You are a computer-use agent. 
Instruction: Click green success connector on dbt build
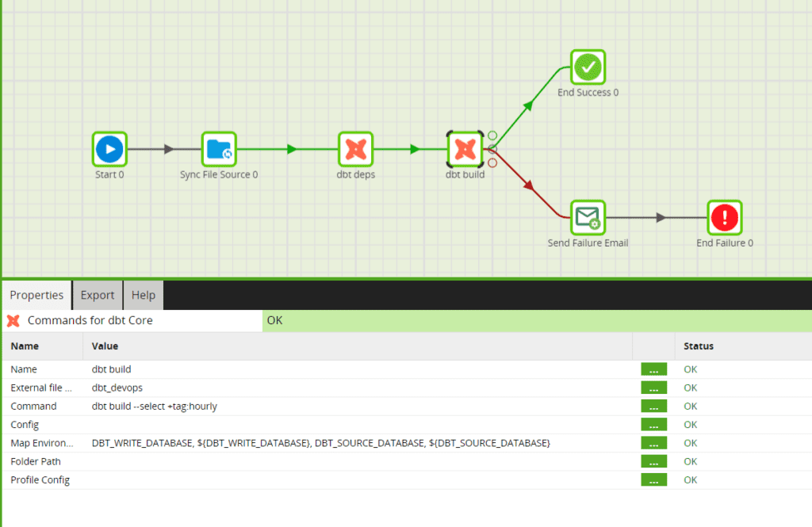492,136
